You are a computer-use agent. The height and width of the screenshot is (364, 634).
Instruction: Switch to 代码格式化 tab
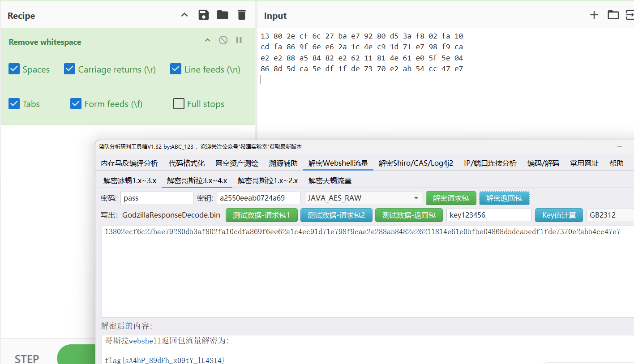click(x=187, y=163)
